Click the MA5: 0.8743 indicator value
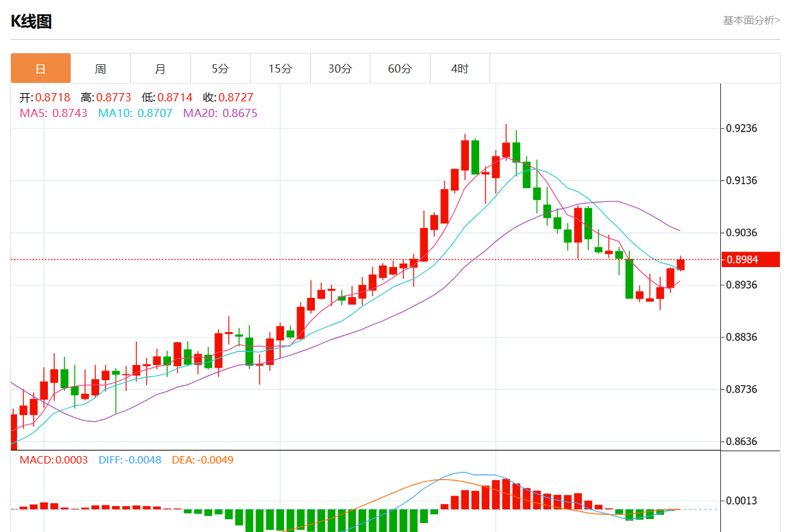The width and height of the screenshot is (786, 532). [x=53, y=114]
